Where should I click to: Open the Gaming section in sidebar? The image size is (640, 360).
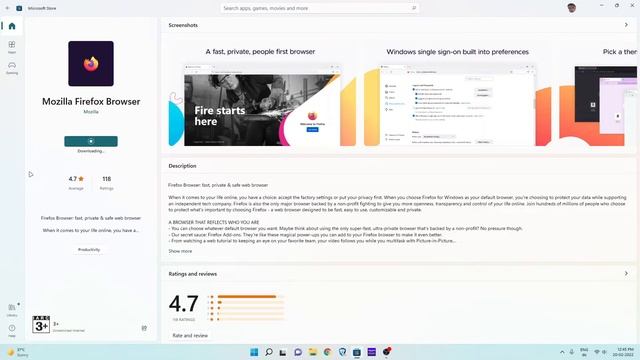pyautogui.click(x=12, y=67)
